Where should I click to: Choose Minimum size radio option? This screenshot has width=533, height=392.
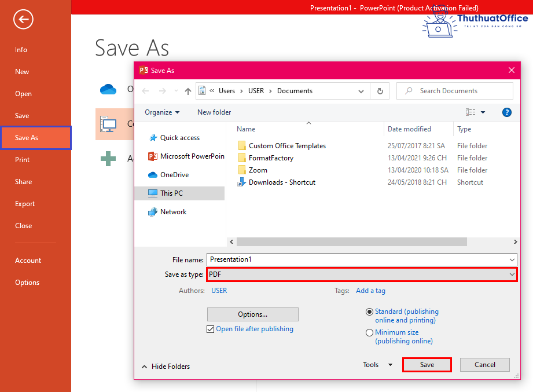pyautogui.click(x=370, y=333)
